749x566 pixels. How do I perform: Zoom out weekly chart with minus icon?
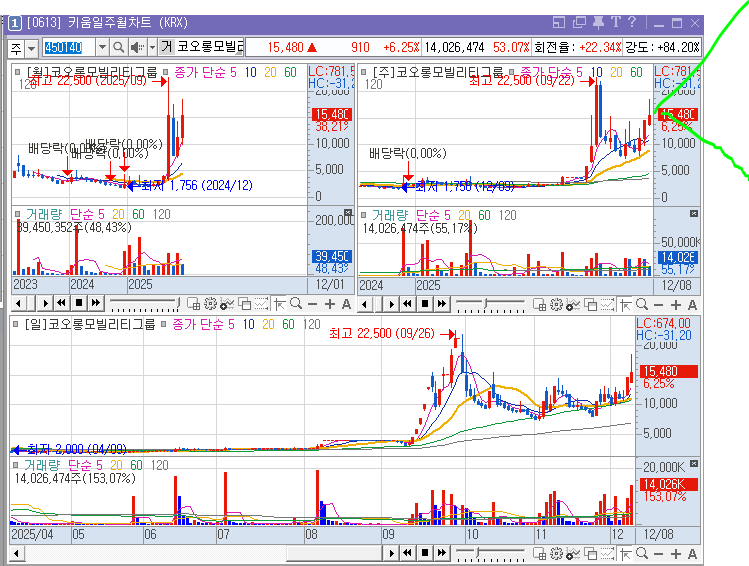click(658, 305)
